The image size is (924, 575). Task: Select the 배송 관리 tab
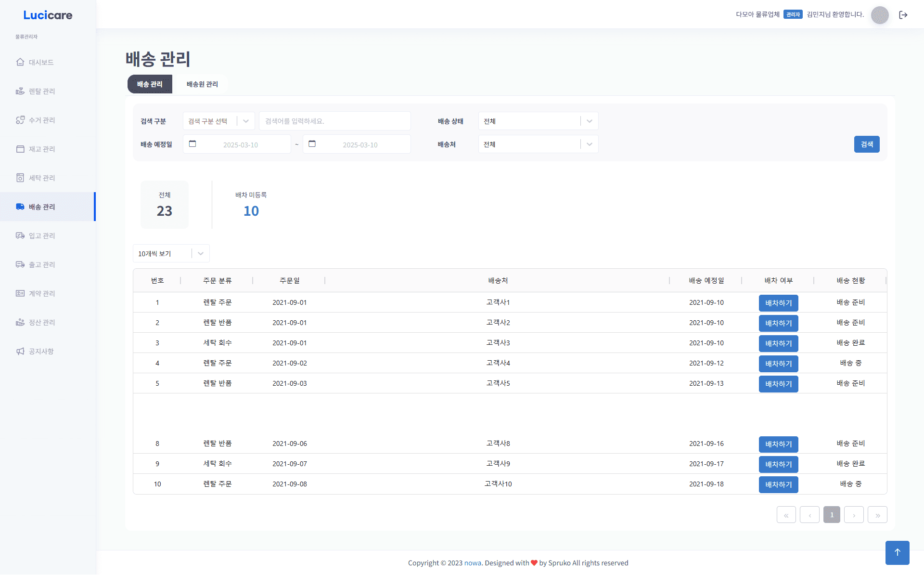tap(150, 84)
